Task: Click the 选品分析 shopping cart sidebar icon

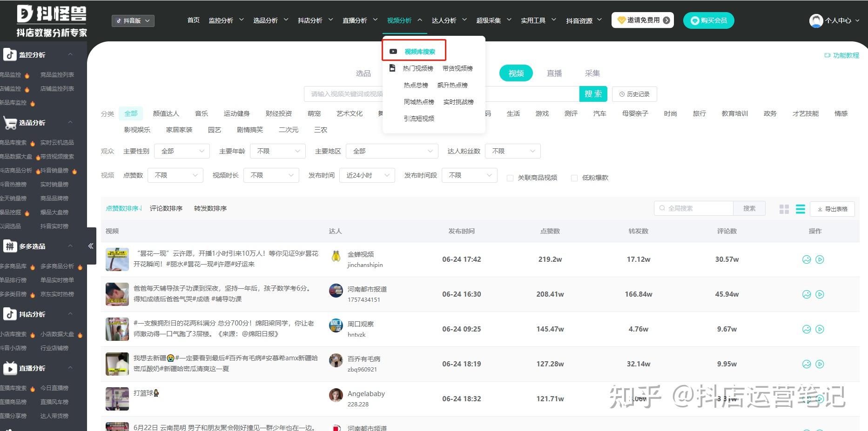Action: tap(10, 123)
